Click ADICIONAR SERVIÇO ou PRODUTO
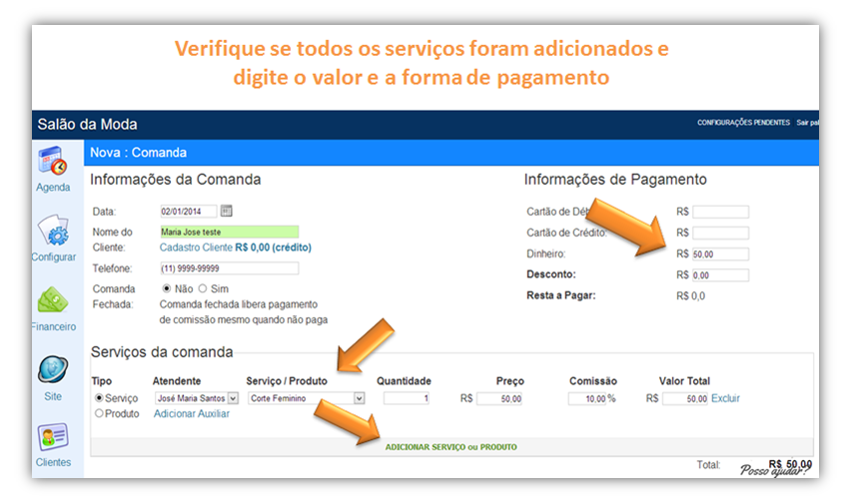The height and width of the screenshot is (504, 854). [x=450, y=447]
